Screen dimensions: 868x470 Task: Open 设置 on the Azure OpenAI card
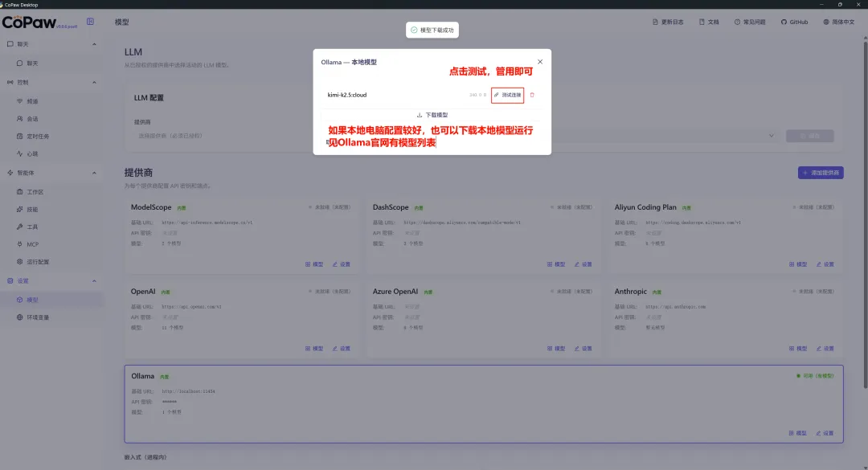click(x=583, y=349)
